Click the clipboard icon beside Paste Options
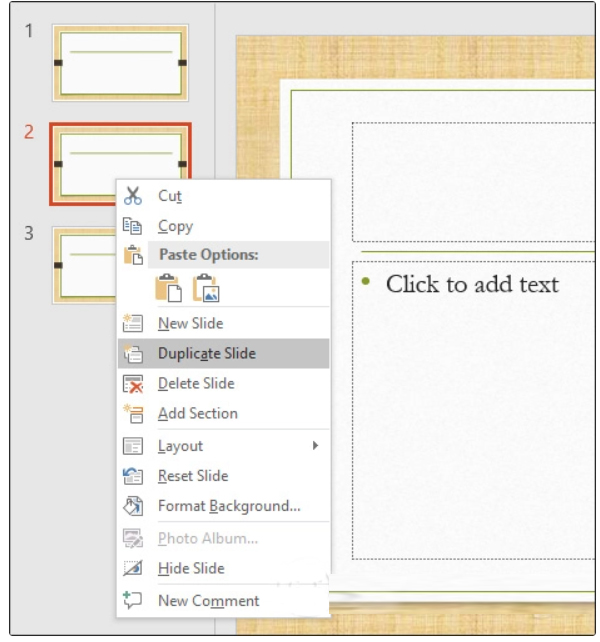 point(134,255)
